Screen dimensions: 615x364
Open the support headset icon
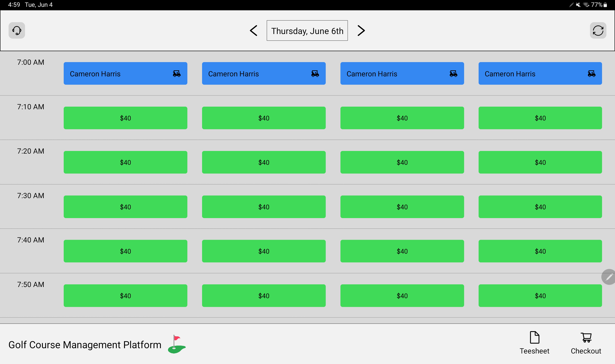(x=17, y=30)
